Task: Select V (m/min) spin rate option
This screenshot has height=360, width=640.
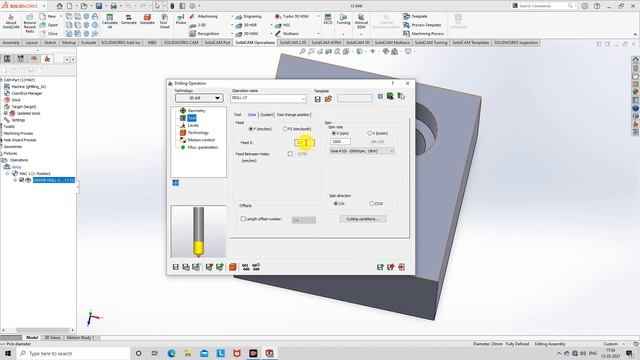Action: pos(369,133)
